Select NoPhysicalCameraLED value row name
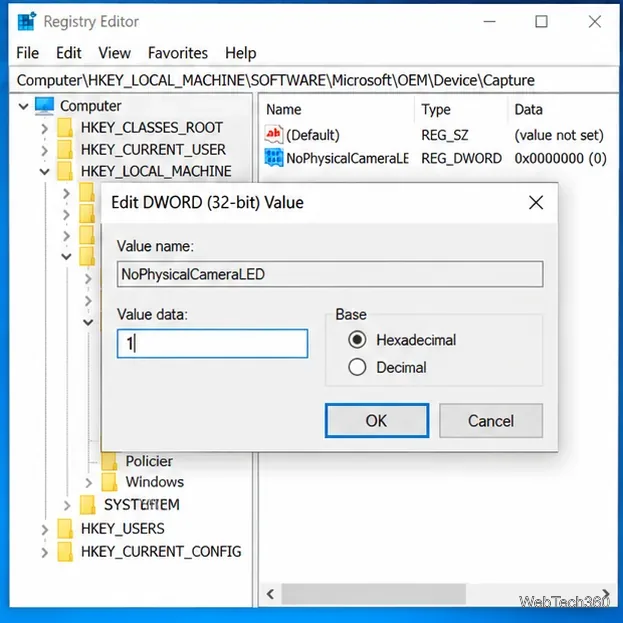 point(348,158)
